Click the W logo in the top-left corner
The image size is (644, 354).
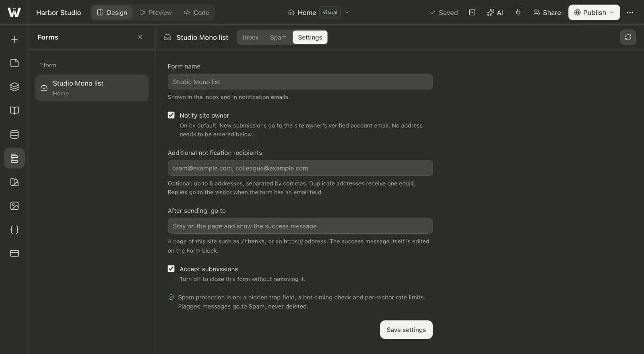click(x=14, y=12)
